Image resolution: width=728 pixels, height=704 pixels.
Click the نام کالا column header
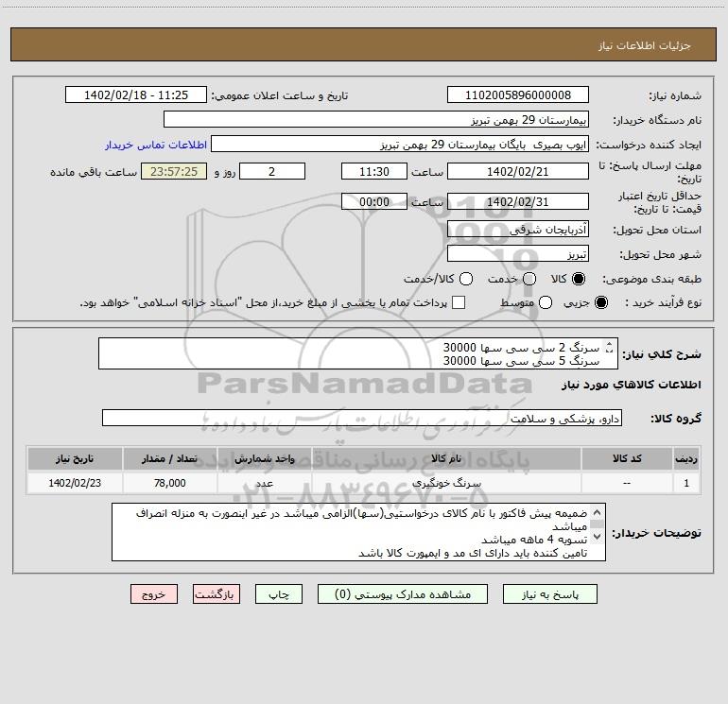click(x=446, y=458)
